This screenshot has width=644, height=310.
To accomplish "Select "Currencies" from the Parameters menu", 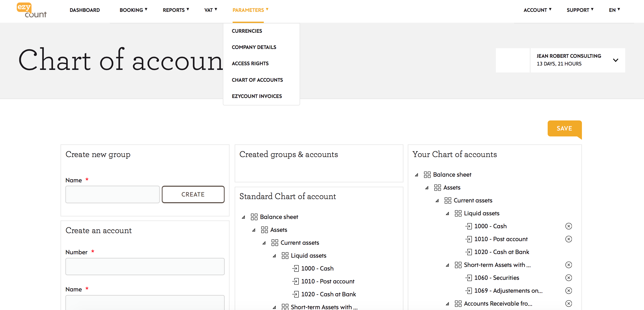I will (247, 31).
